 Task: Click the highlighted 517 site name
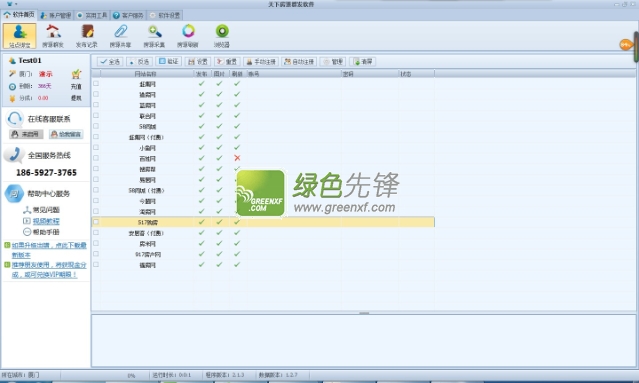click(x=148, y=222)
